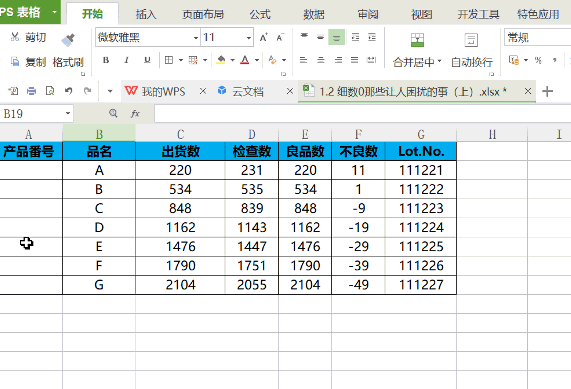The height and width of the screenshot is (389, 571).
Task: Select cell containing Lot.No. 111224
Action: pos(421,227)
